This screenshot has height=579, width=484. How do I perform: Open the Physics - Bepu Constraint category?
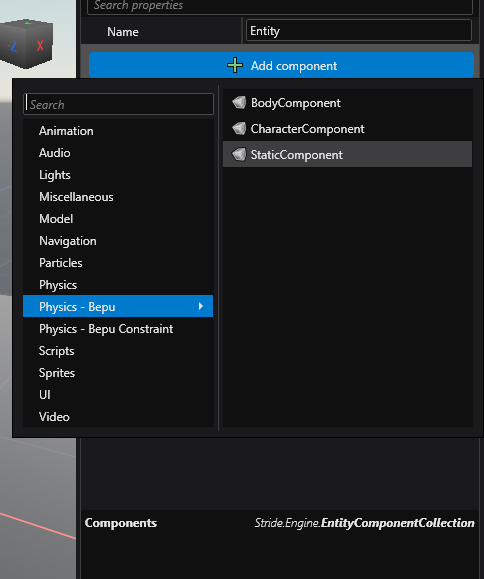(118, 329)
